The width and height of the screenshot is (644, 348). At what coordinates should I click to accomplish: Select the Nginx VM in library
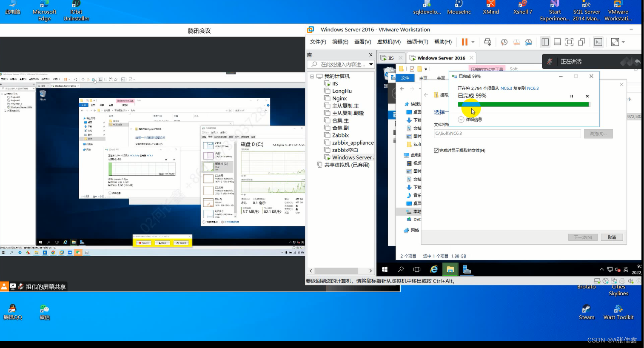coord(339,98)
